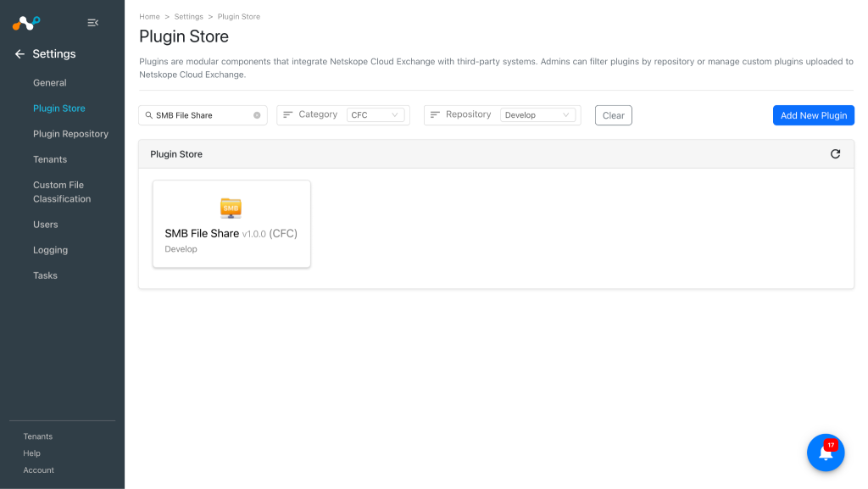Open the SMB File Share plugin card
Viewport: 868px width, 489px height.
231,224
